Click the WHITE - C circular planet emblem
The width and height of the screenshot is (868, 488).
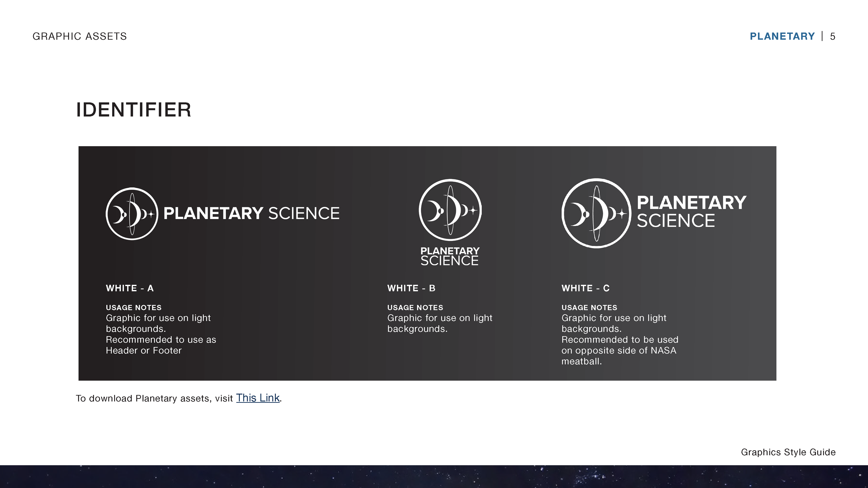click(x=597, y=213)
